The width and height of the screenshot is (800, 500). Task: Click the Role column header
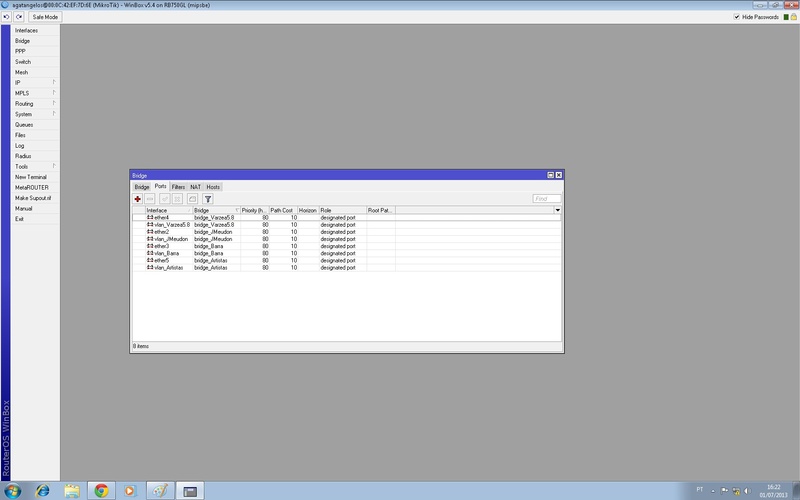click(343, 210)
